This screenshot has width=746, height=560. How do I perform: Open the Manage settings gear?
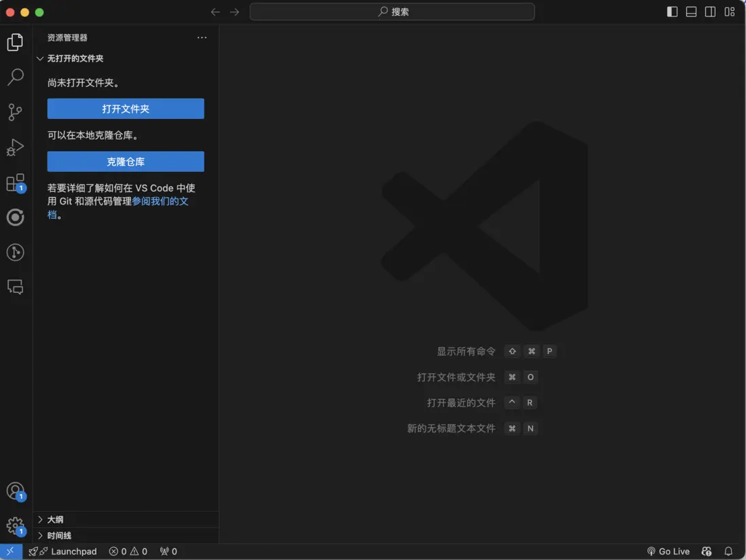click(x=15, y=526)
